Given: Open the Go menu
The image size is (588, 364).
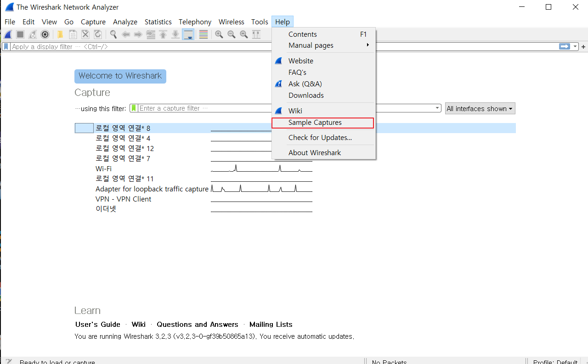Looking at the screenshot, I should click(x=69, y=22).
